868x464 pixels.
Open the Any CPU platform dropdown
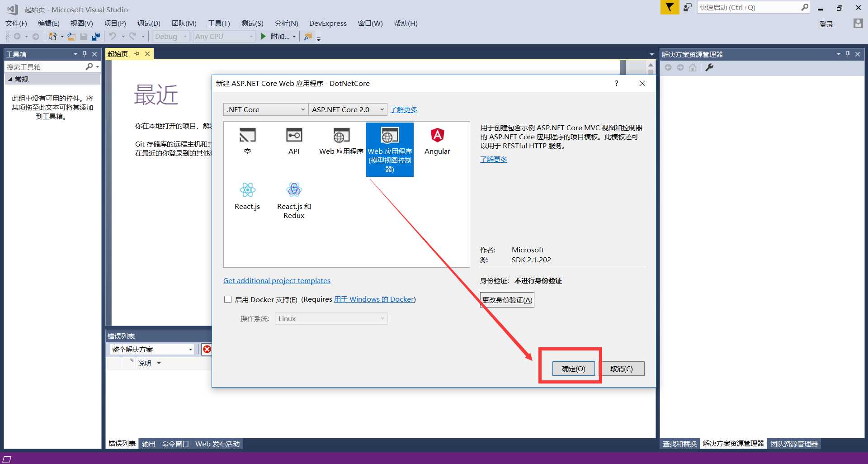(224, 36)
